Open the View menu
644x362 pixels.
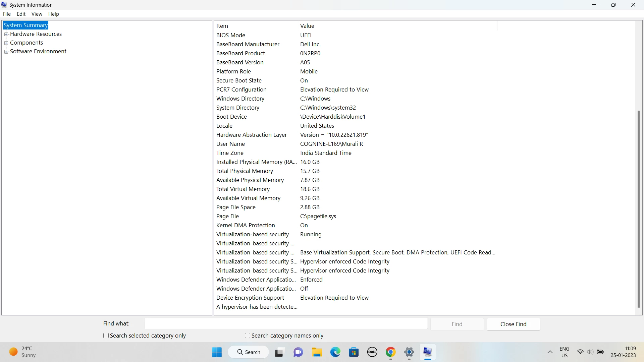point(37,14)
